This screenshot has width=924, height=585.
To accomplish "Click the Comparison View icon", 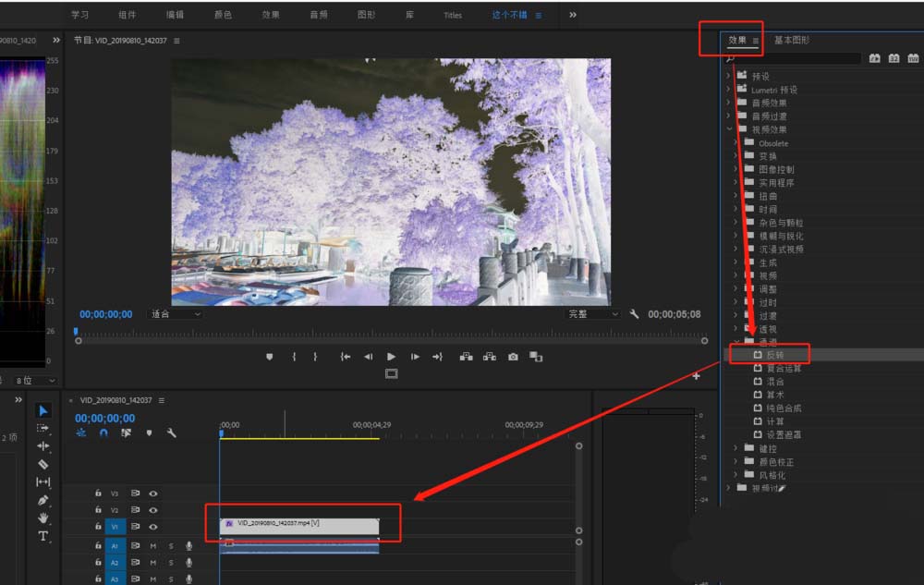I will click(536, 357).
